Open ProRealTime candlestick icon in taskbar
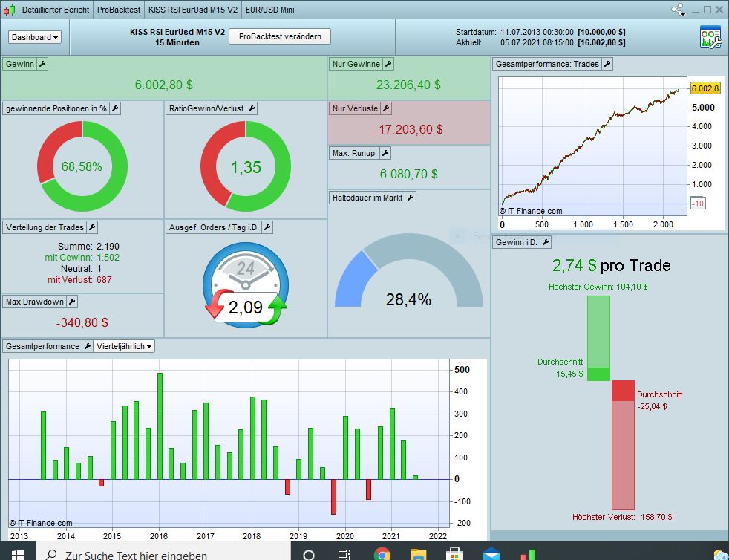The width and height of the screenshot is (729, 560). [528, 554]
